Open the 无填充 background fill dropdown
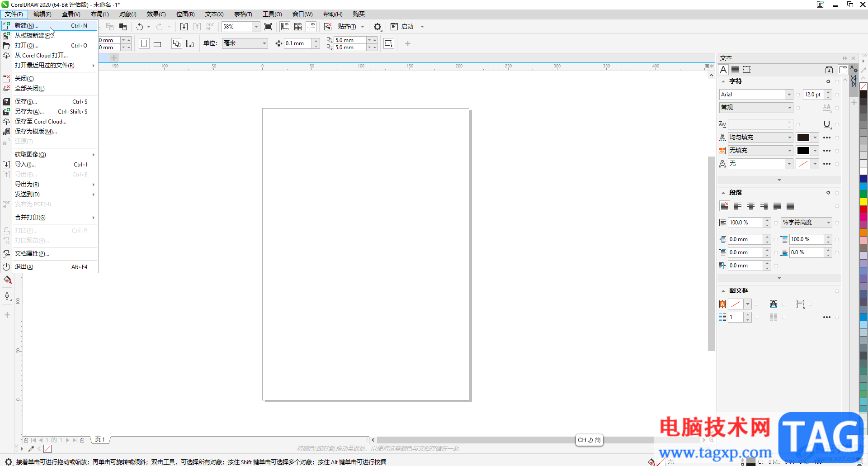This screenshot has width=868, height=466. click(x=789, y=151)
